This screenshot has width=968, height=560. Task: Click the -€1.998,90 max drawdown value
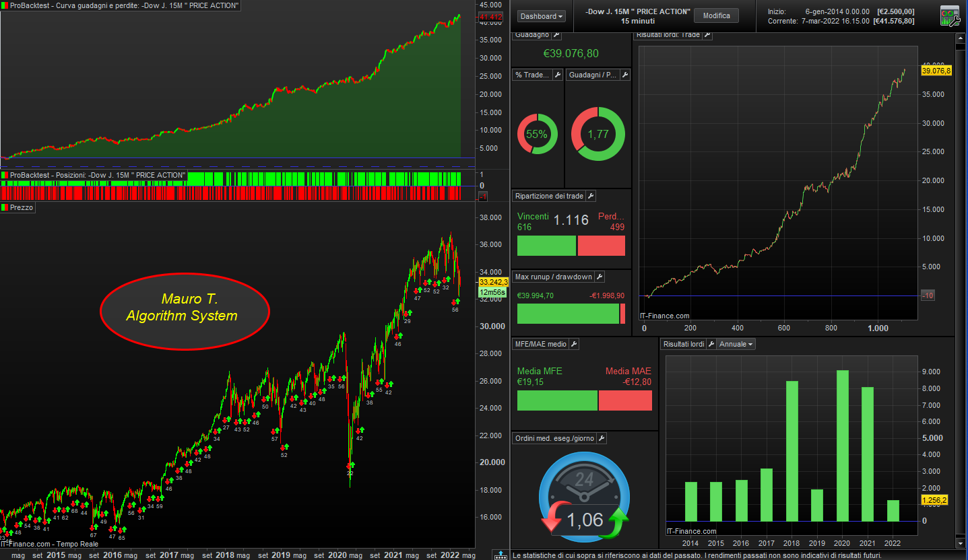606,295
